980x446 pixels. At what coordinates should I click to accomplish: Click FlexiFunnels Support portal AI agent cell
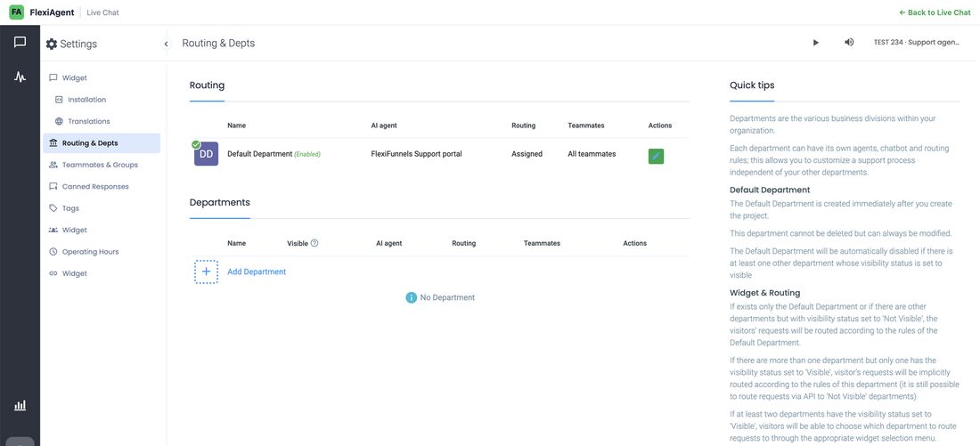click(x=416, y=154)
